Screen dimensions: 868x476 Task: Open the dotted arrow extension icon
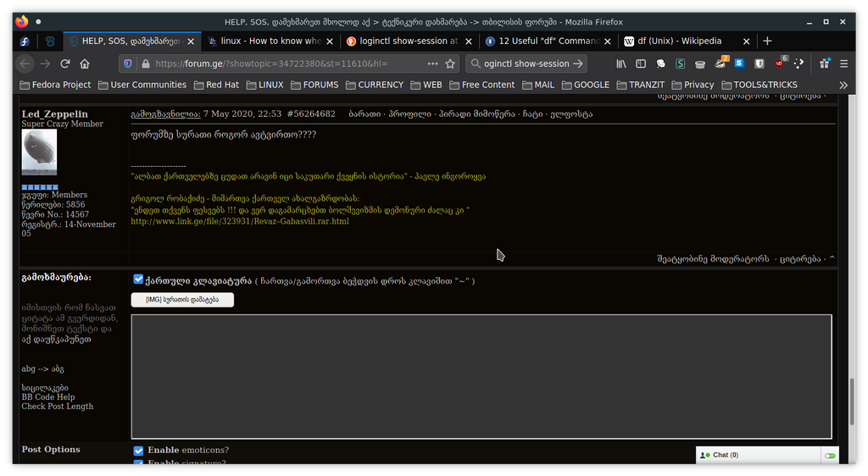coord(798,64)
